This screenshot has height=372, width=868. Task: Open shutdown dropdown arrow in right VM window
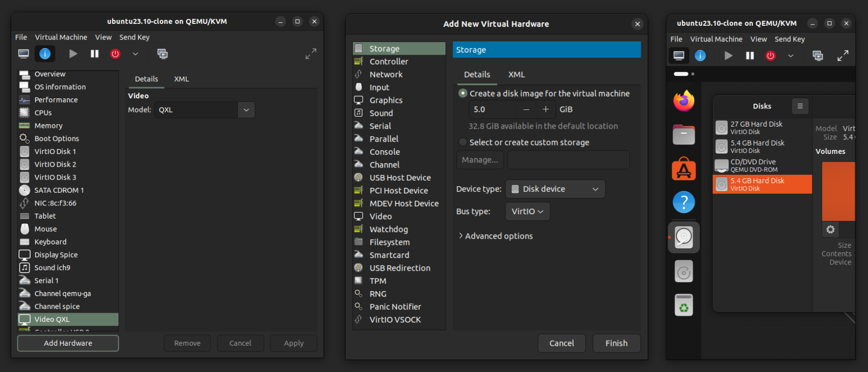click(791, 56)
